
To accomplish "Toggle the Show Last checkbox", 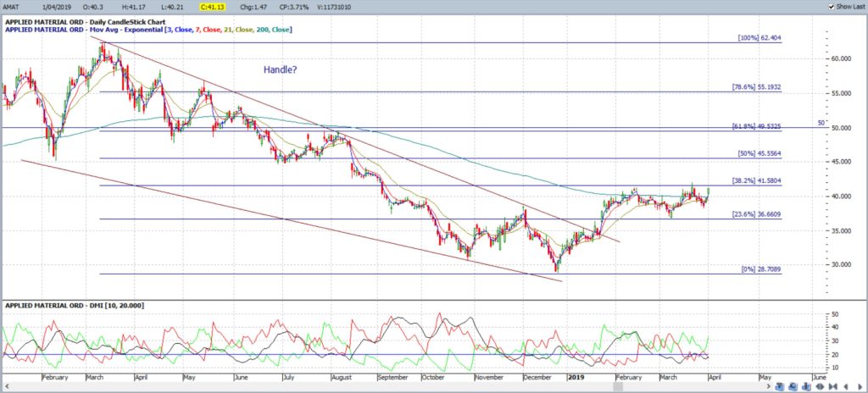I will click(831, 7).
